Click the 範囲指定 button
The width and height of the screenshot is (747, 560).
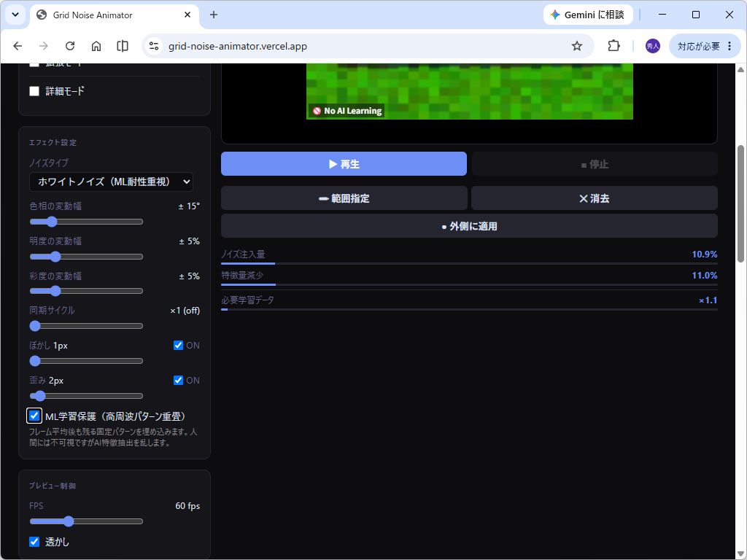(344, 198)
